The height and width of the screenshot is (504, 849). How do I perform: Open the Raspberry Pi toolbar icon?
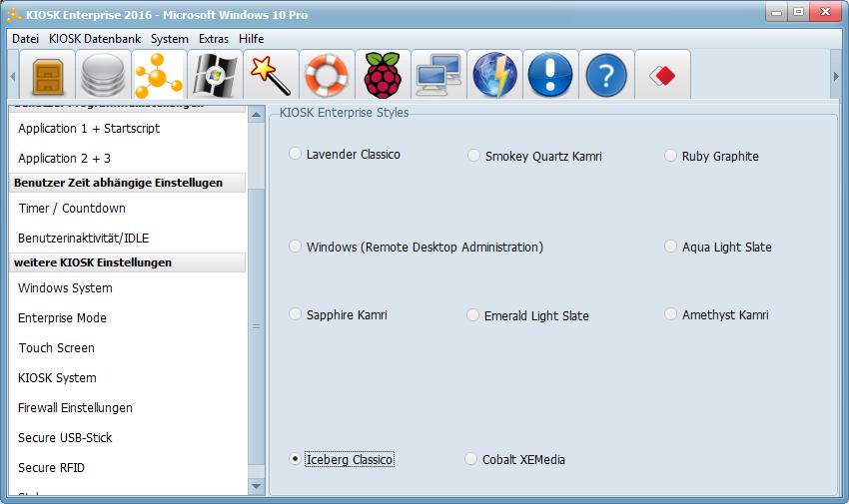point(382,76)
